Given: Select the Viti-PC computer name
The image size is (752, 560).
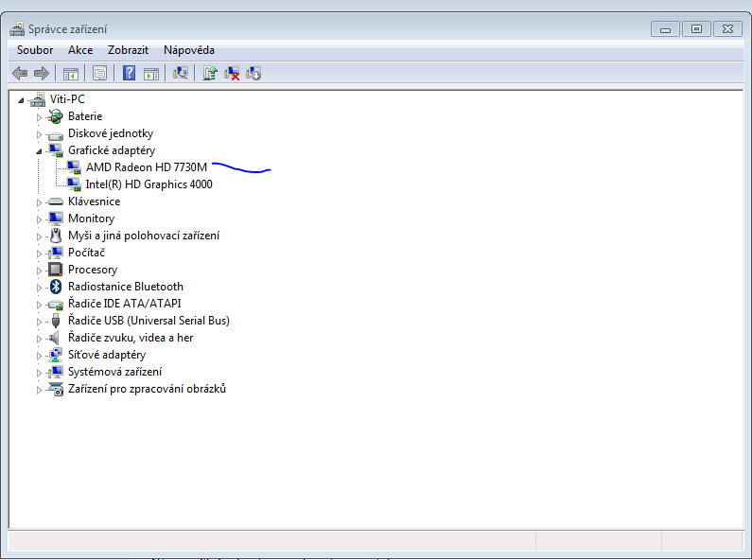Looking at the screenshot, I should pyautogui.click(x=67, y=99).
